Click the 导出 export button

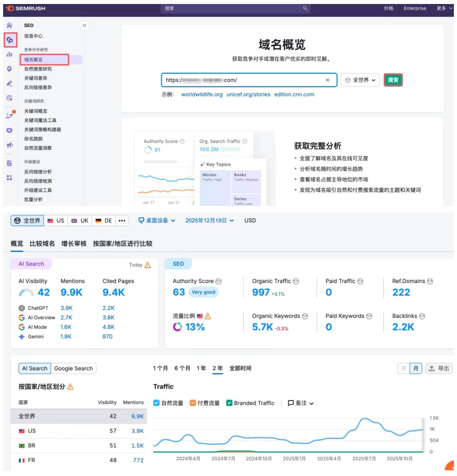click(439, 369)
